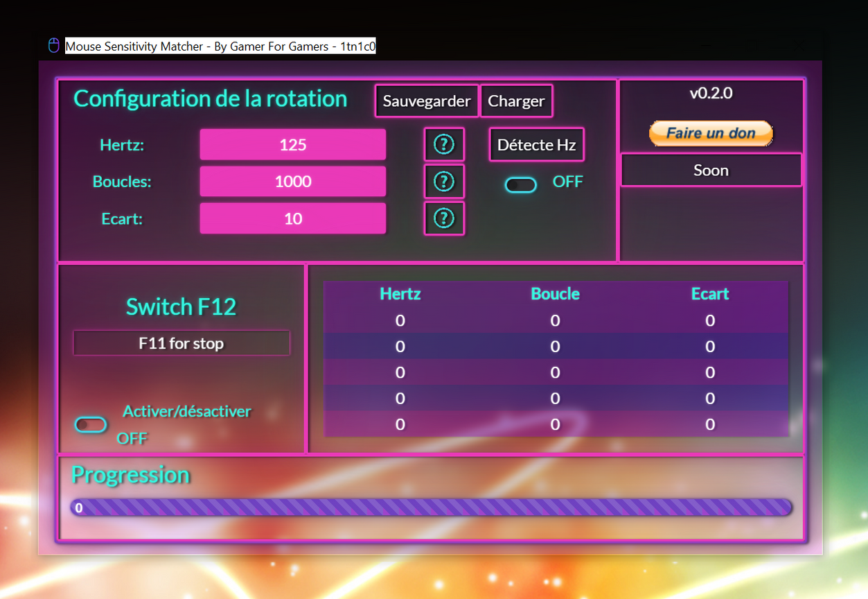Select the Boucle column header
The image size is (868, 599).
point(555,294)
